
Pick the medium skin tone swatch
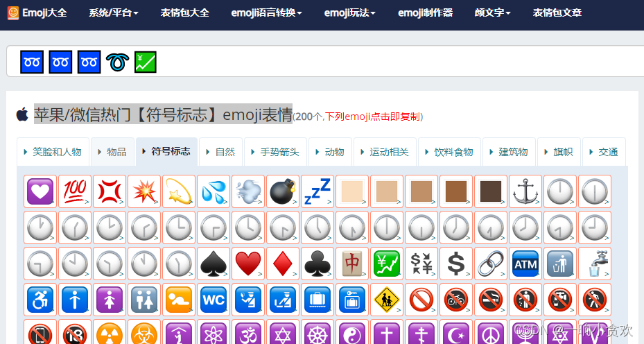point(421,191)
